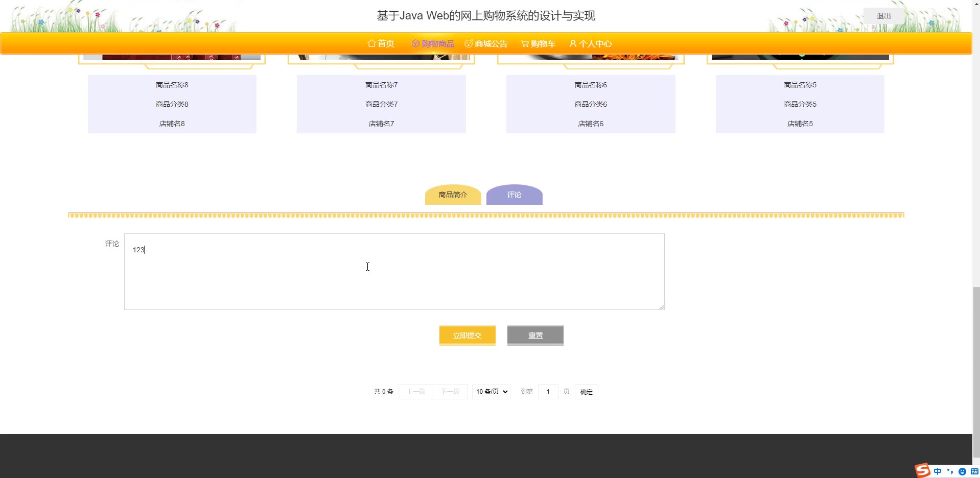Image resolution: width=980 pixels, height=478 pixels.
Task: Click the 上一页 previous page button
Action: tap(416, 392)
